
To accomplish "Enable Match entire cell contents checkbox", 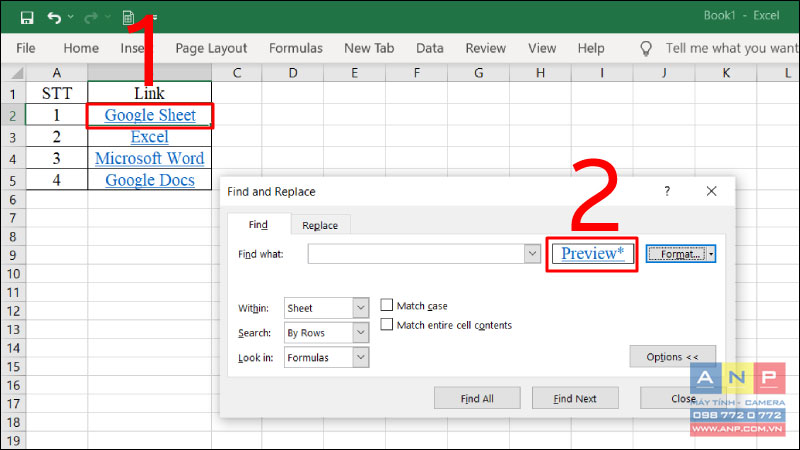I will tap(387, 324).
